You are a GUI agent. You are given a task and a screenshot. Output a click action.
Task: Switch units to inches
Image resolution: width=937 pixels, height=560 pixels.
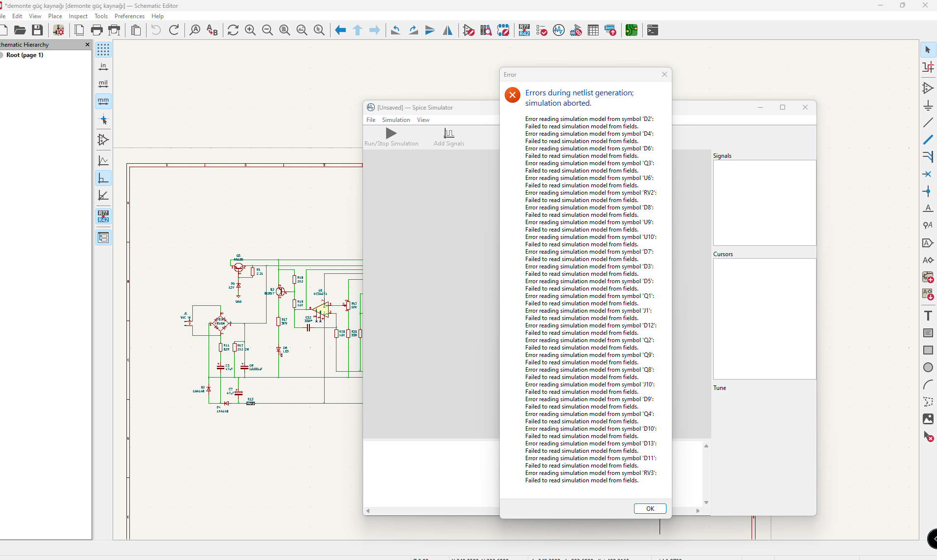[103, 67]
